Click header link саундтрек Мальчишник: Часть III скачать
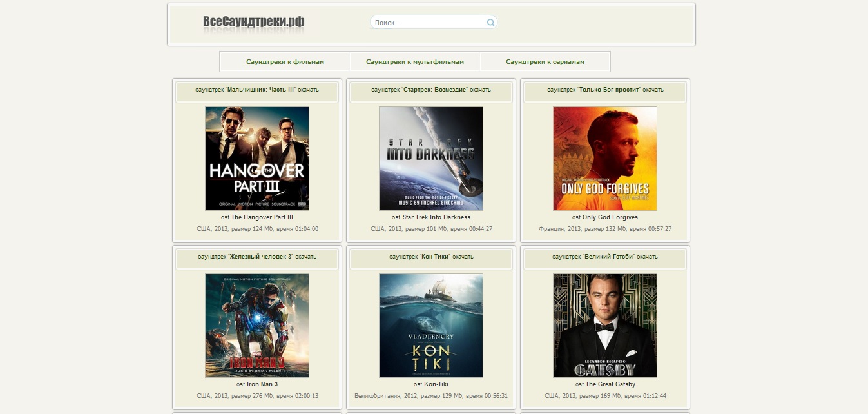This screenshot has height=414, width=868. [x=257, y=90]
